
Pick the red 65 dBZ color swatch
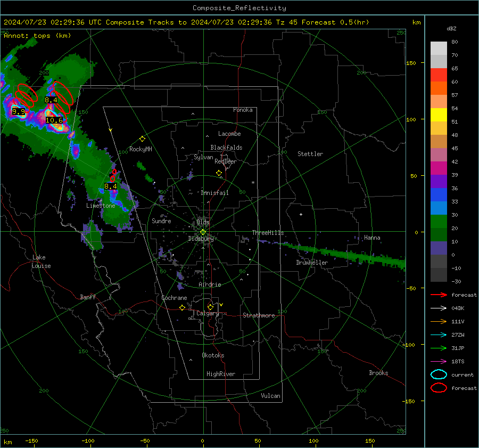pyautogui.click(x=439, y=75)
